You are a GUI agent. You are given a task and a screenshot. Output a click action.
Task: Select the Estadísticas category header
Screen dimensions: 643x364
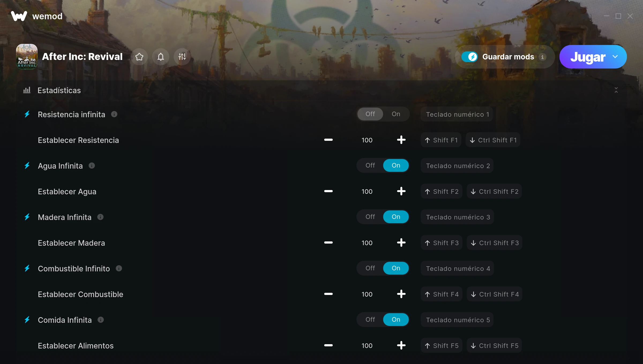(59, 90)
